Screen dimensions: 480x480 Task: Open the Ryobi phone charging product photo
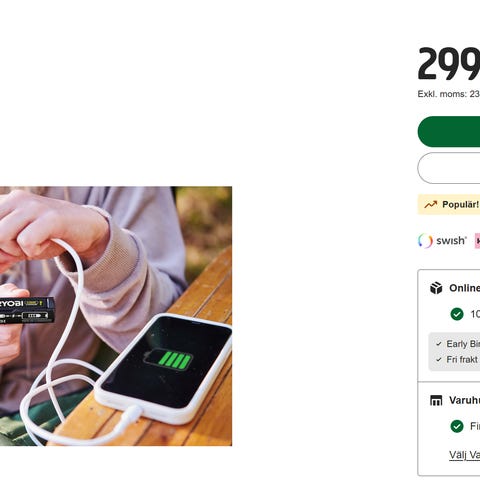point(116,316)
